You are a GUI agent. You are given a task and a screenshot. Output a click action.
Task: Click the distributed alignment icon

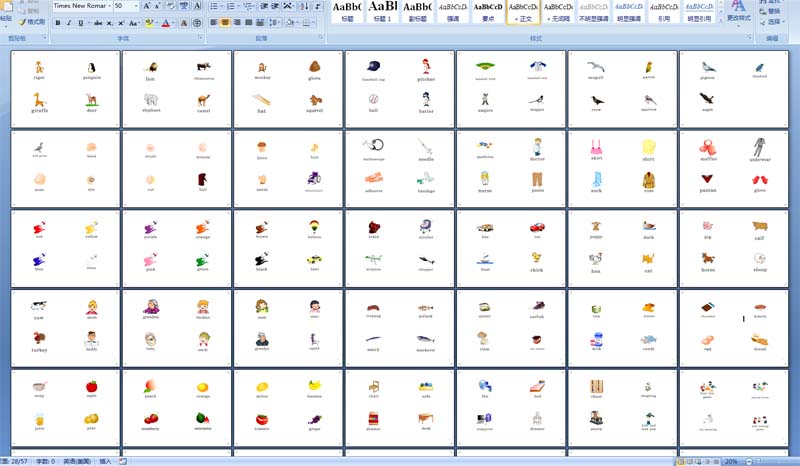coord(260,23)
